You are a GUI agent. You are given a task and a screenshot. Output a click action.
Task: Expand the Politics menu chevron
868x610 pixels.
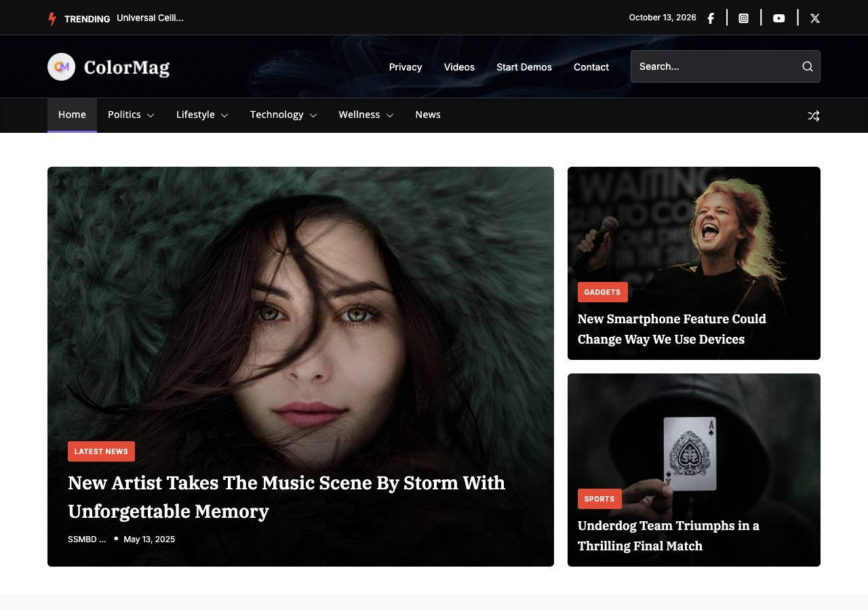point(151,116)
